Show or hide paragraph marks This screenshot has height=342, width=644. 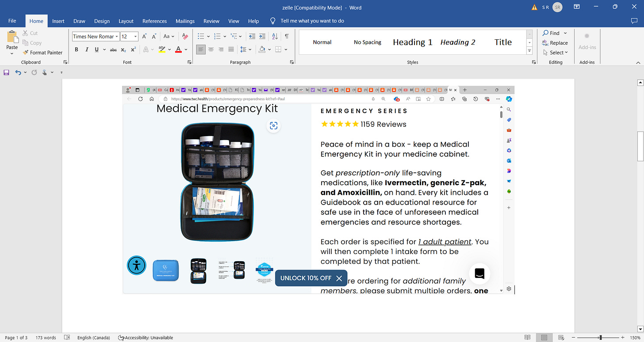[x=287, y=37]
